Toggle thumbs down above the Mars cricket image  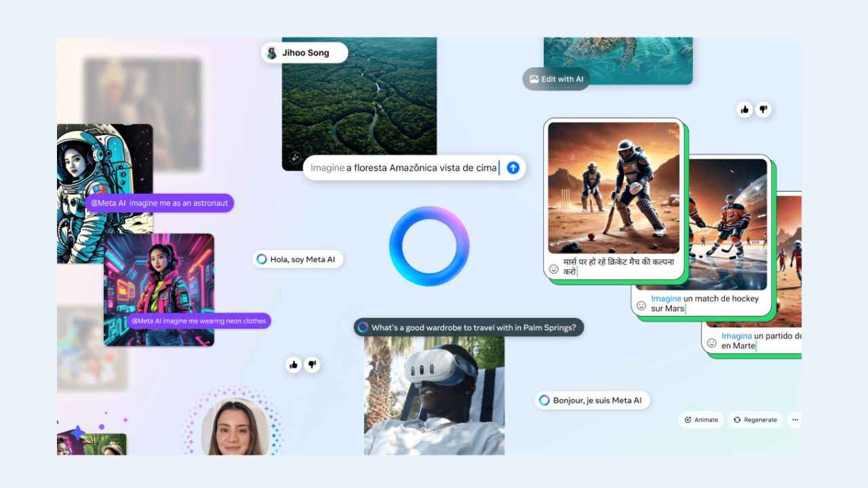[764, 109]
